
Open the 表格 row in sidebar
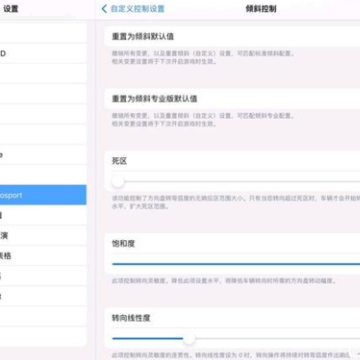pos(43,256)
